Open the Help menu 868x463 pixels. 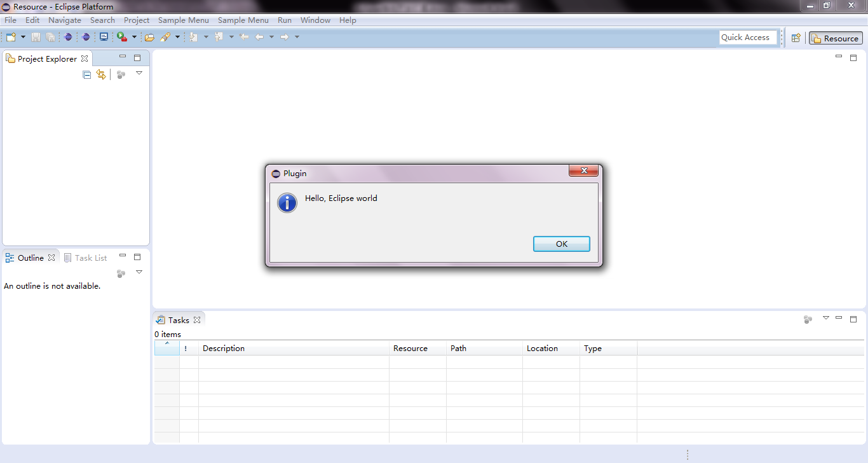point(348,20)
